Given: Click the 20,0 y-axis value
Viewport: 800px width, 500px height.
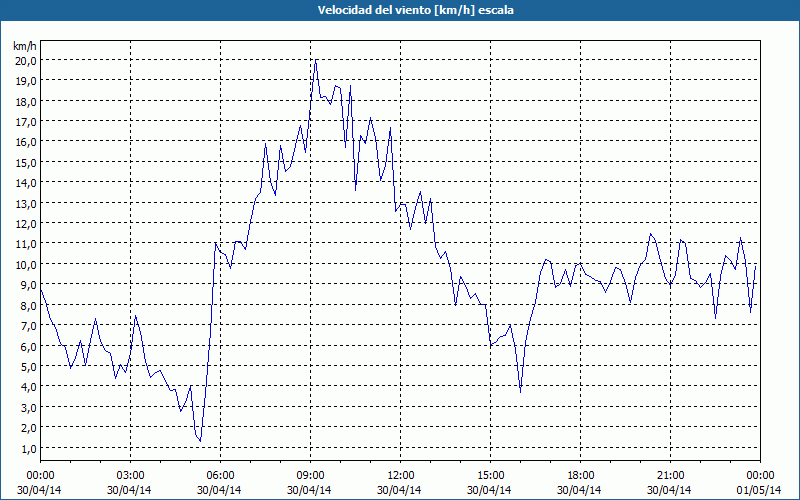Looking at the screenshot, I should pyautogui.click(x=26, y=61).
